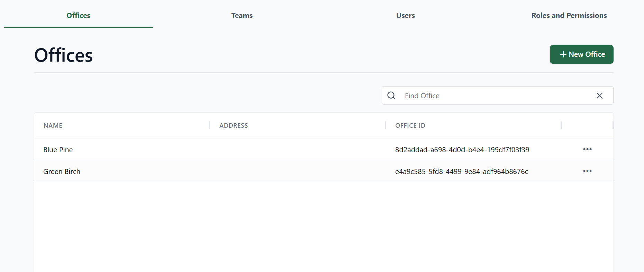The height and width of the screenshot is (272, 644).
Task: Open the more options menu for Blue Pine
Action: [587, 149]
